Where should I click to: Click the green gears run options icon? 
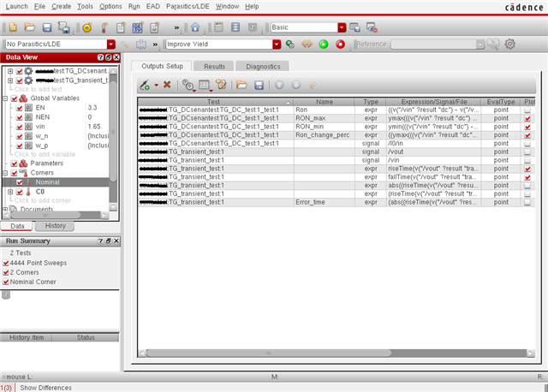[290, 45]
